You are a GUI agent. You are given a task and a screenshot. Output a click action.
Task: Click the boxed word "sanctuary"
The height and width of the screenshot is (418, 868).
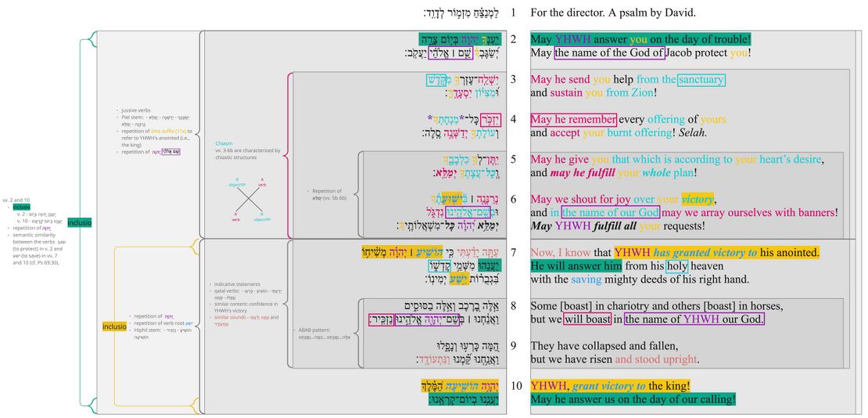coord(701,79)
